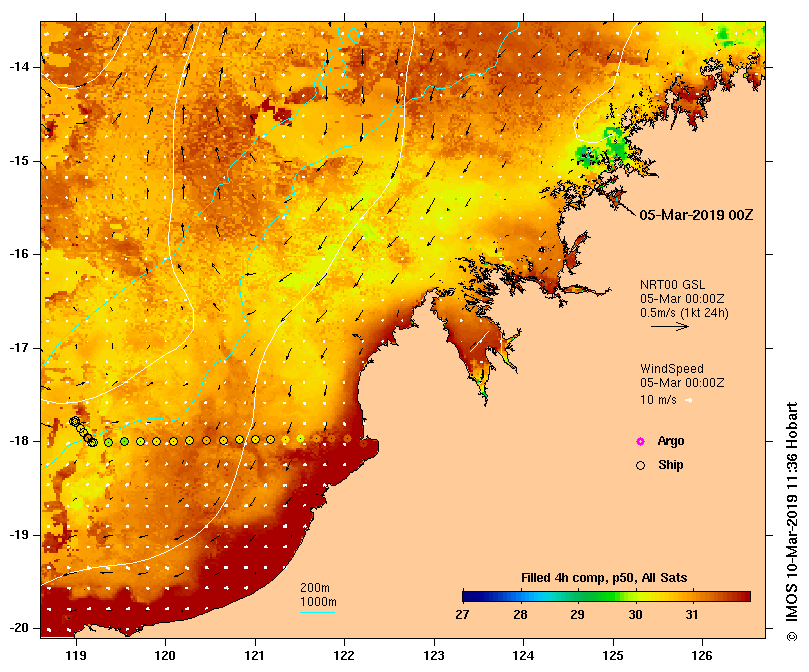Click longitude axis label 120
The width and height of the screenshot is (809, 672).
[165, 656]
